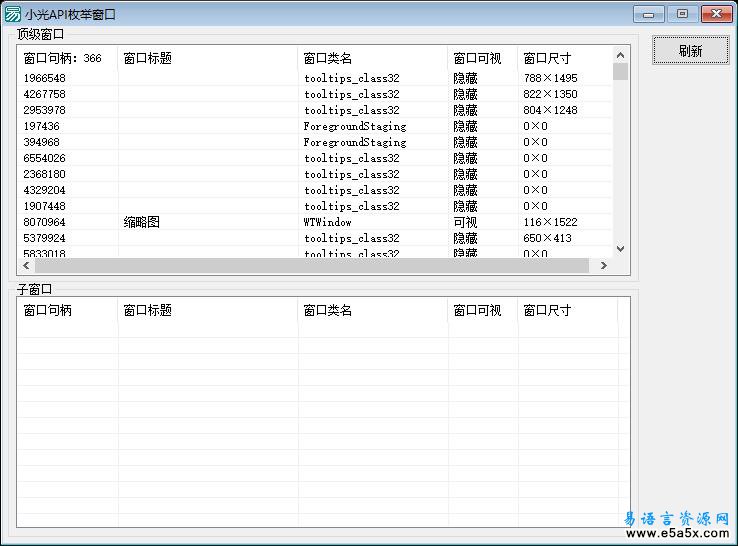Maximize the 小光API枚举窗口 window

point(682,14)
